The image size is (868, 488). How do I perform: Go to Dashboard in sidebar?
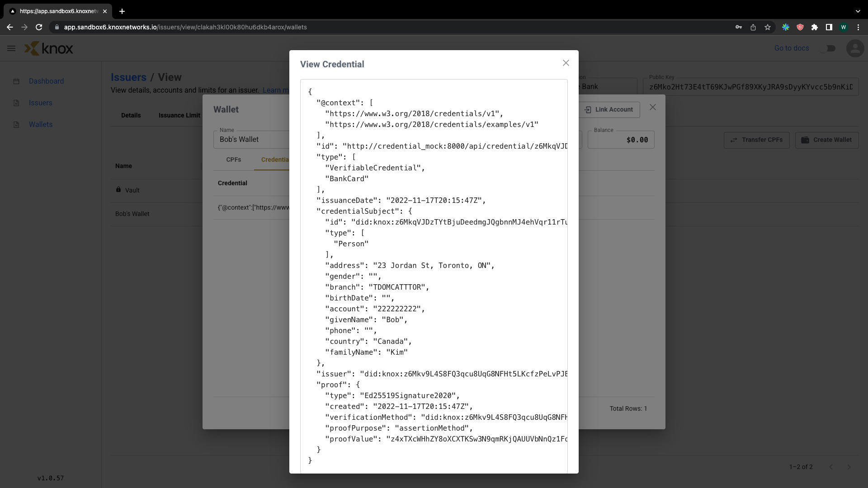tap(46, 81)
